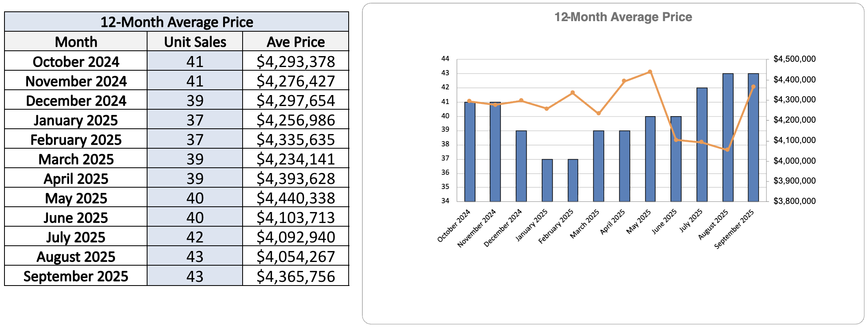The height and width of the screenshot is (329, 868).
Task: Select the table's 12-Month Average Price header cell
Action: 176,22
